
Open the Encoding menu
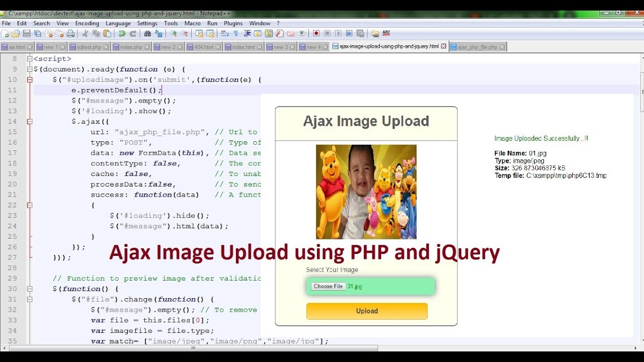pyautogui.click(x=87, y=23)
